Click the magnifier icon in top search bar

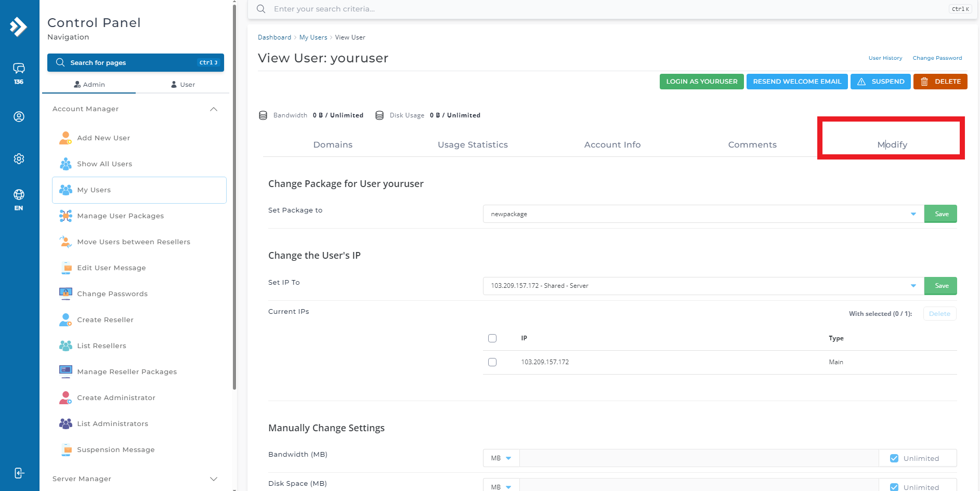(261, 9)
